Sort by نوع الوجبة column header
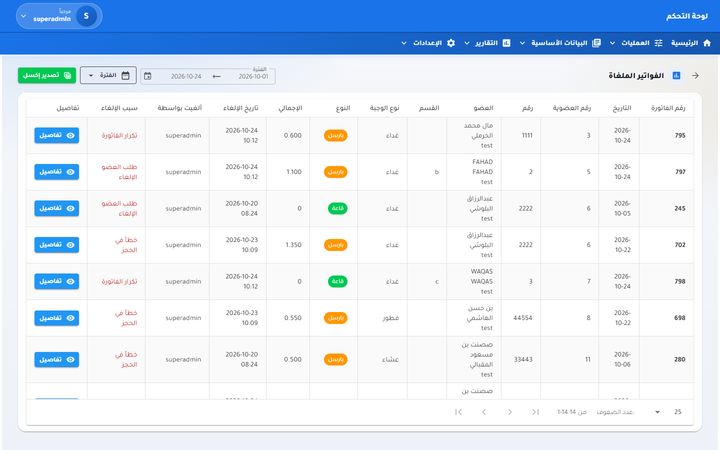 [384, 108]
